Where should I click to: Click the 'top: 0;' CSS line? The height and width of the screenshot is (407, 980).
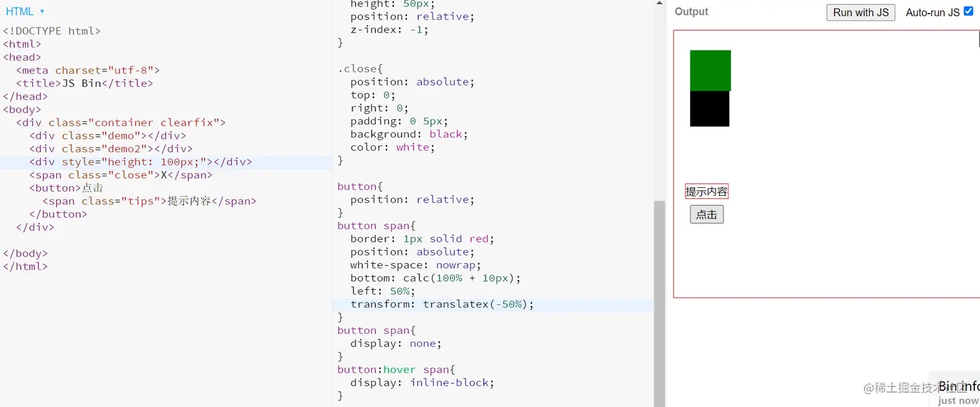coord(373,95)
